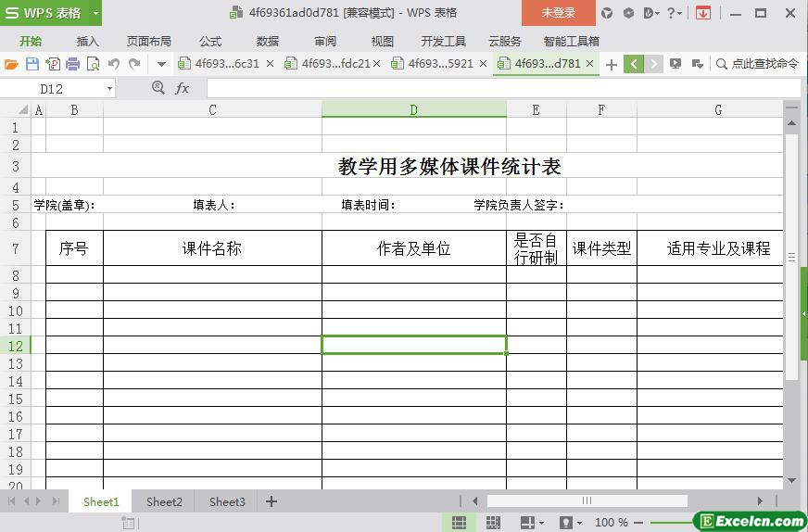Switch to normal view mode icon

click(460, 522)
